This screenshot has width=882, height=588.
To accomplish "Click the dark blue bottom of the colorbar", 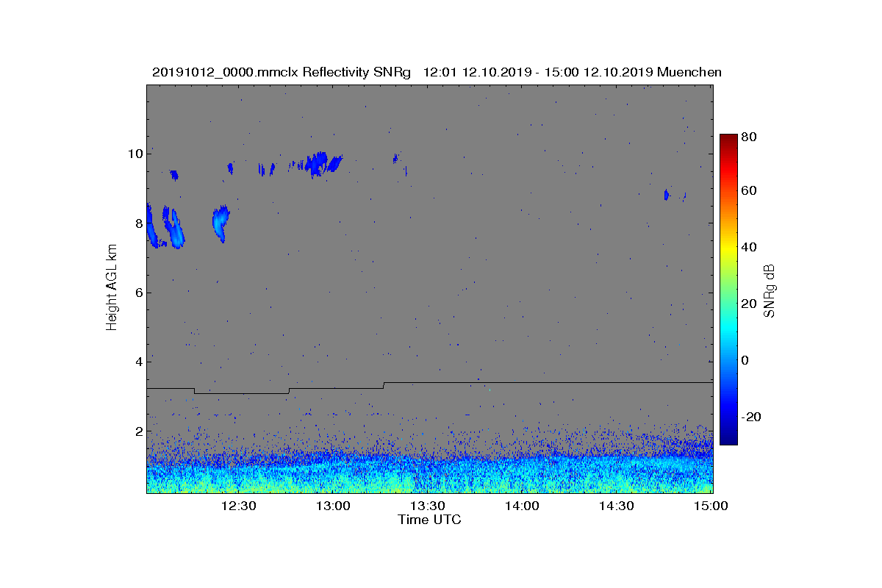I will [x=728, y=438].
